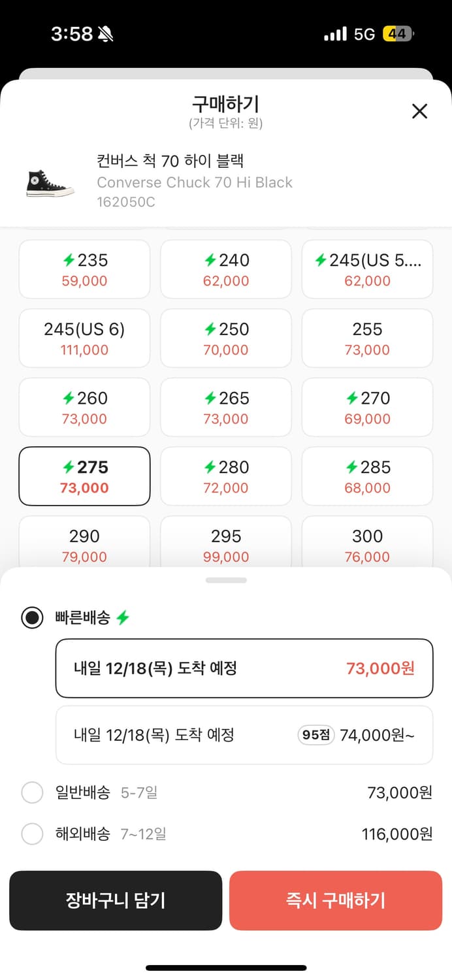Image resolution: width=452 pixels, height=980 pixels.
Task: Tap the 장바구니 담기 button
Action: coord(116,900)
